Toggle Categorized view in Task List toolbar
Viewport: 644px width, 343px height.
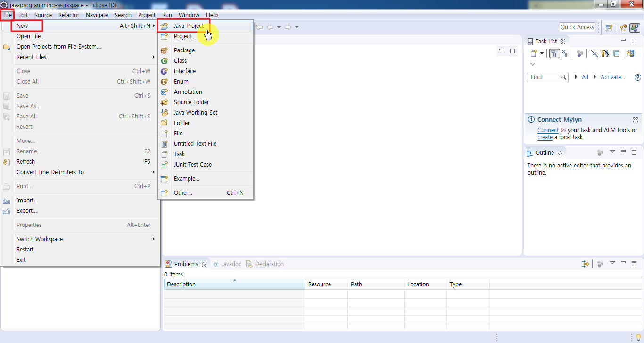[x=554, y=53]
